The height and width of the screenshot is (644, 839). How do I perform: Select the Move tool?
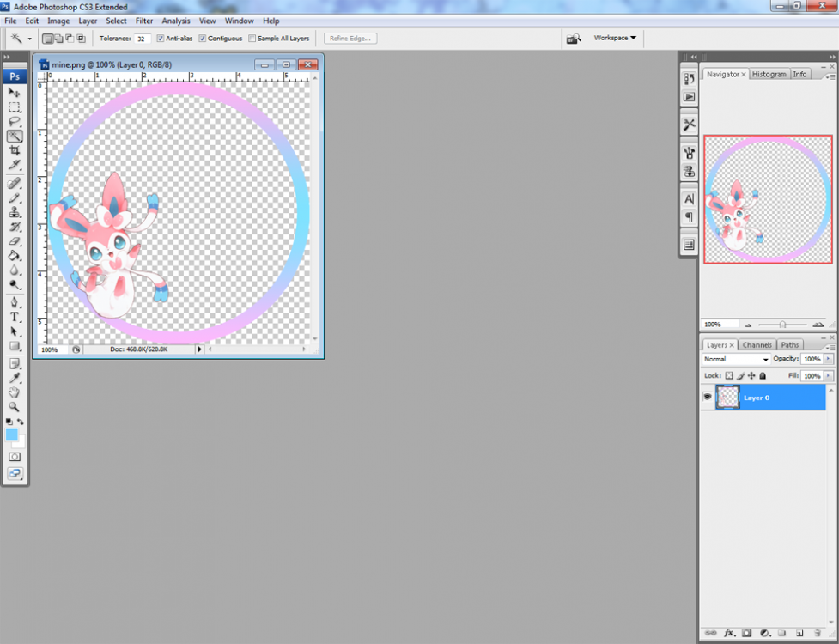(x=15, y=93)
